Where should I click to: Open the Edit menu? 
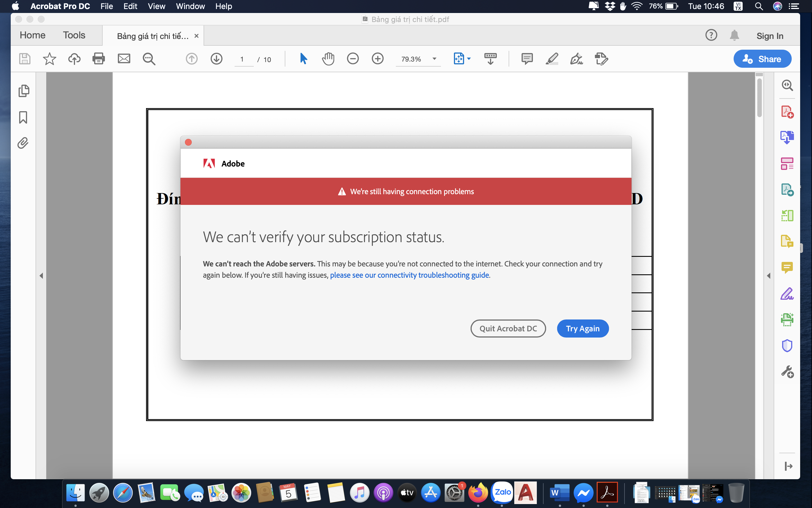coord(130,6)
